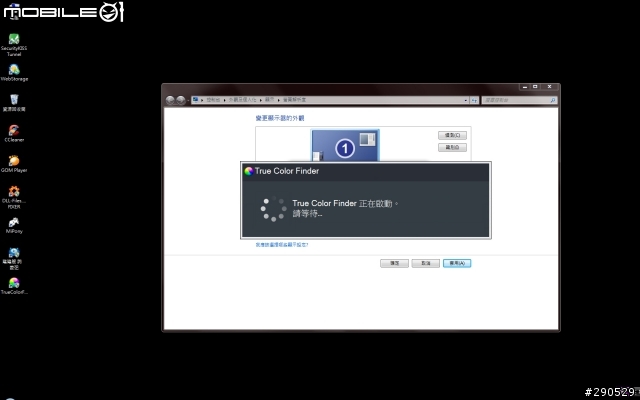The width and height of the screenshot is (640, 400).
Task: Select the monitor 1 thumbnail
Action: tap(345, 146)
